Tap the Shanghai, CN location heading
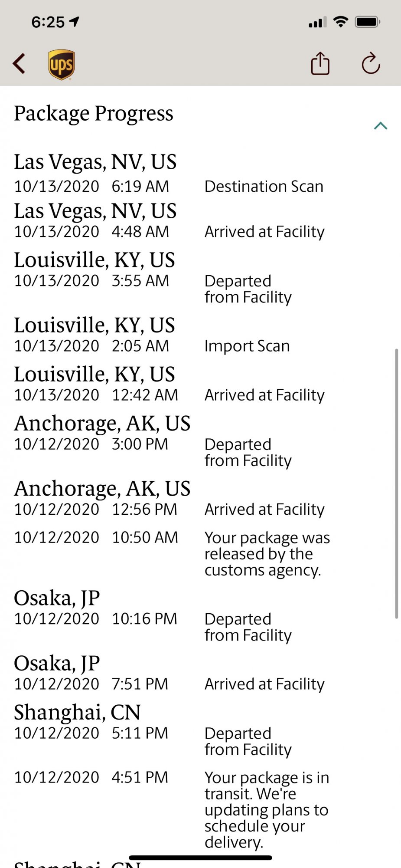 tap(78, 712)
